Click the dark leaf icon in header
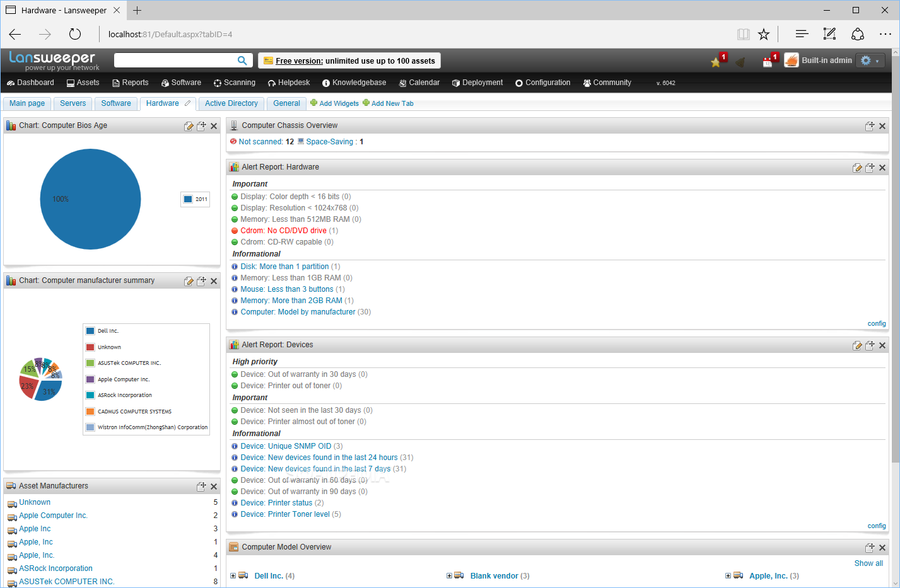900x588 pixels. (x=741, y=62)
